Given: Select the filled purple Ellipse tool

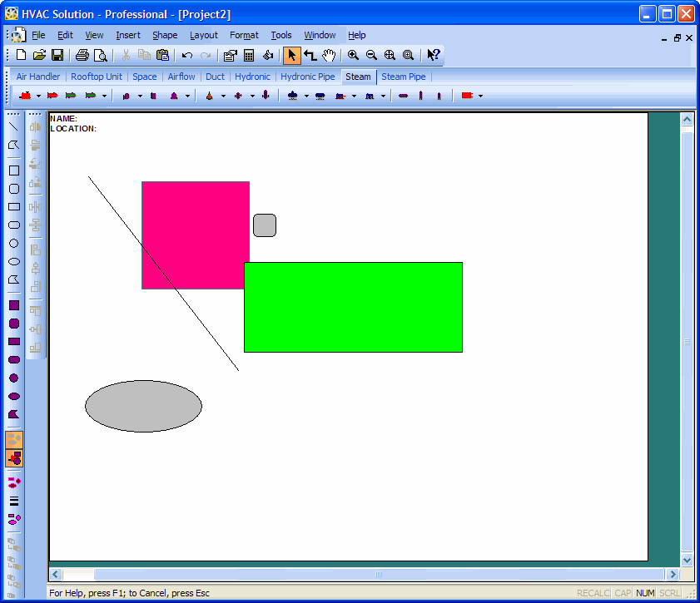Looking at the screenshot, I should 14,397.
